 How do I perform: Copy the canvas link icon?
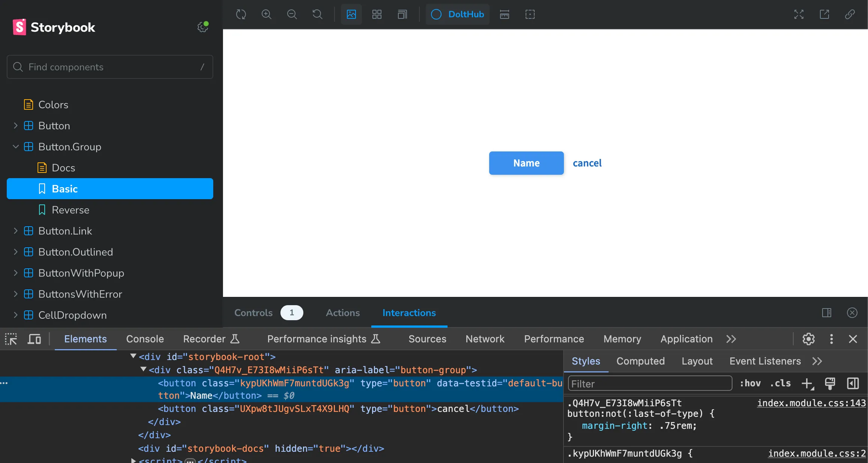click(850, 14)
